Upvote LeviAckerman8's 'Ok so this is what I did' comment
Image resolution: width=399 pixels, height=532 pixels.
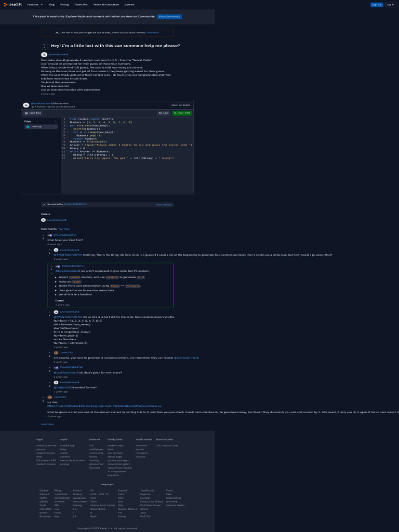pyautogui.click(x=49, y=312)
